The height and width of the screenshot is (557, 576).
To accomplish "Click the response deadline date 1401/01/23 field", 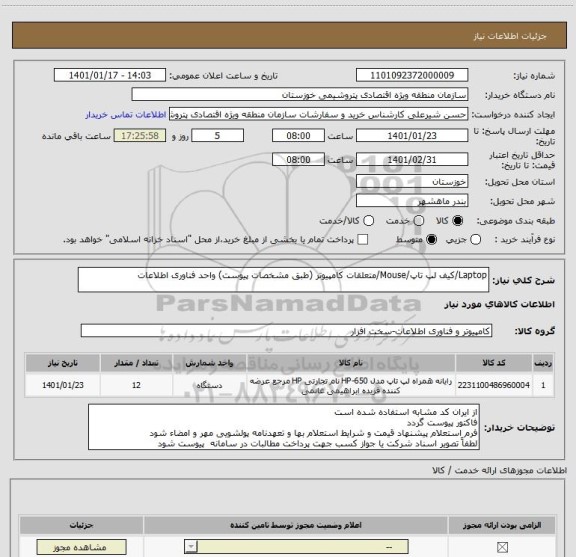I will 412,136.
